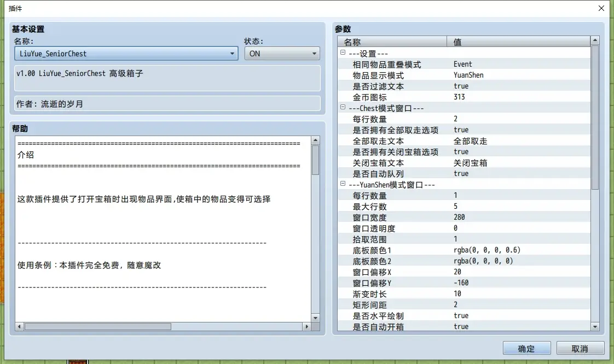
Task: Click the help vertical scrollbar thumb
Action: (315, 160)
